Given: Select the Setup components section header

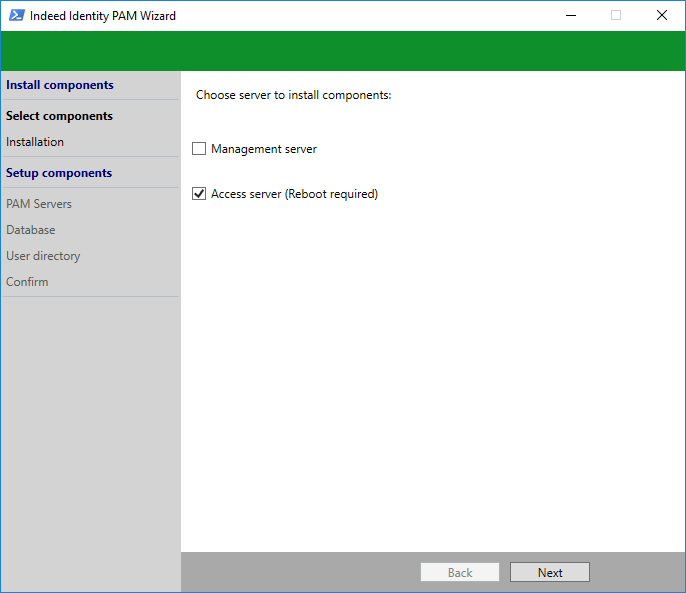Looking at the screenshot, I should pyautogui.click(x=59, y=173).
